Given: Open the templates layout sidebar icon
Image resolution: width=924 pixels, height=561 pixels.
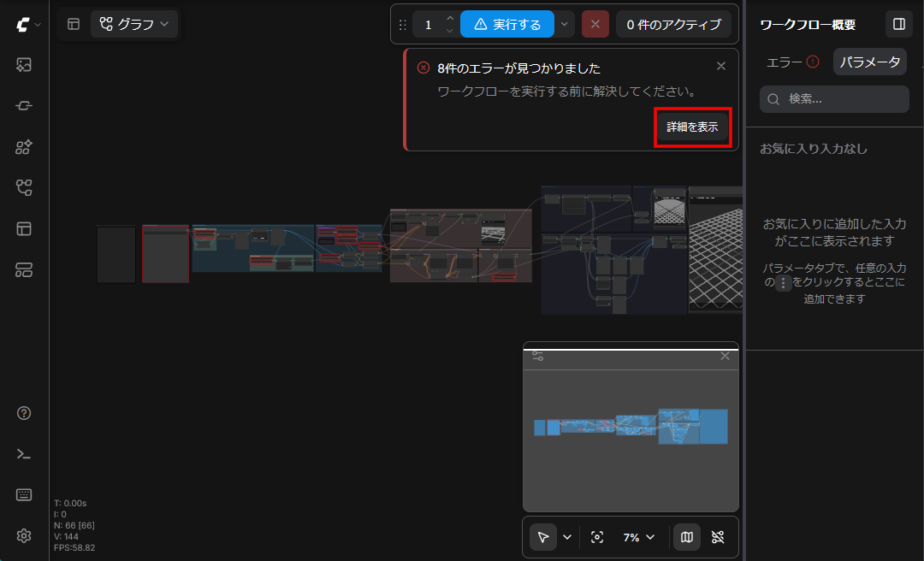Looking at the screenshot, I should [24, 228].
